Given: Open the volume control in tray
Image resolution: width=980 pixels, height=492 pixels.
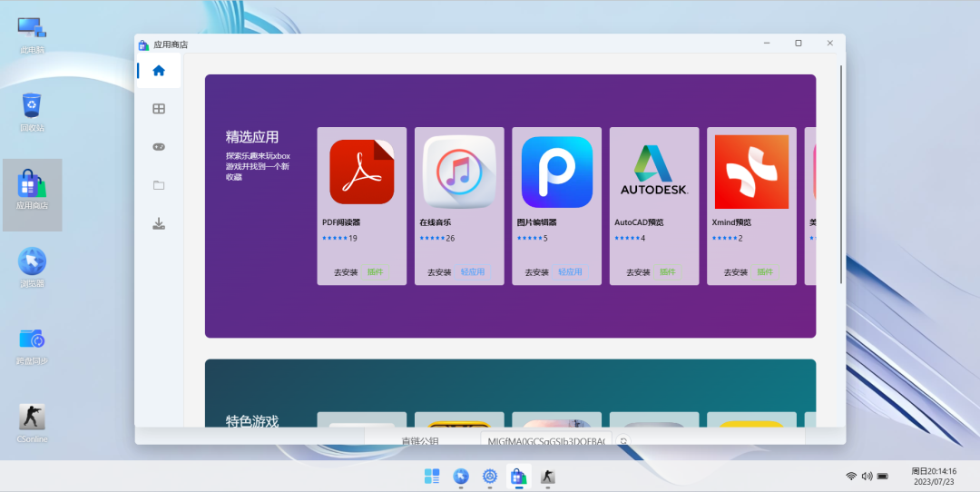Looking at the screenshot, I should 867,477.
